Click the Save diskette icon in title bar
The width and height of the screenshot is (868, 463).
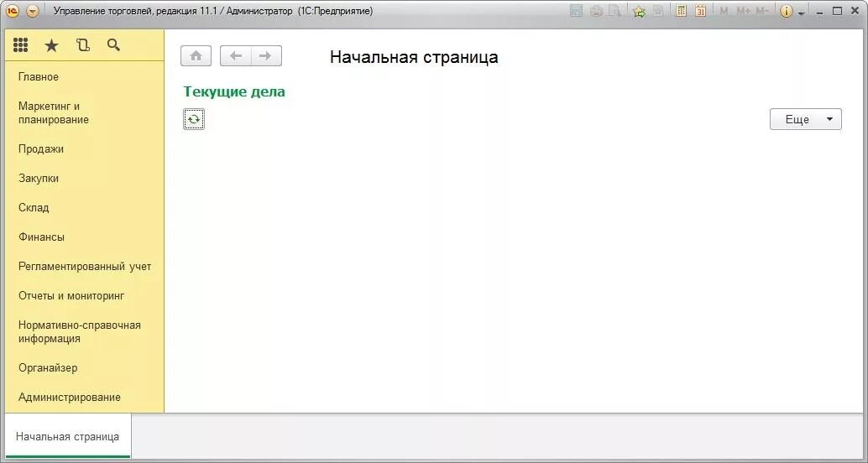click(x=576, y=11)
